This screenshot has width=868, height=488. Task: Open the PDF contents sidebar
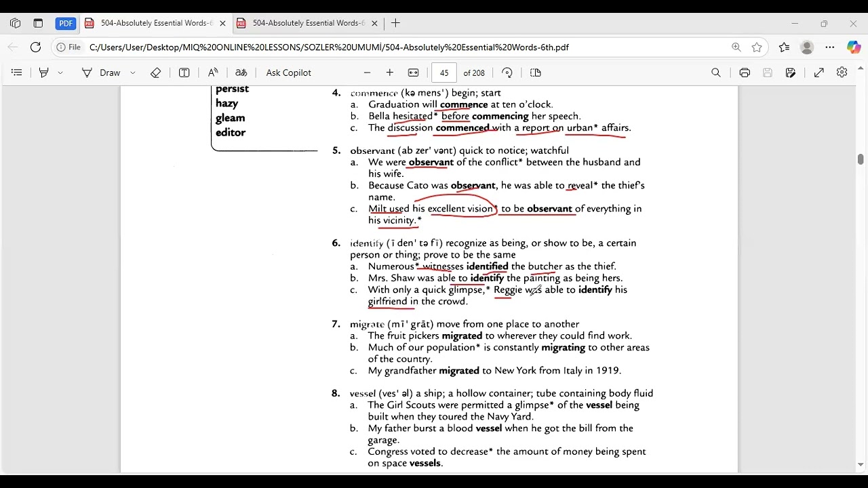click(x=17, y=73)
